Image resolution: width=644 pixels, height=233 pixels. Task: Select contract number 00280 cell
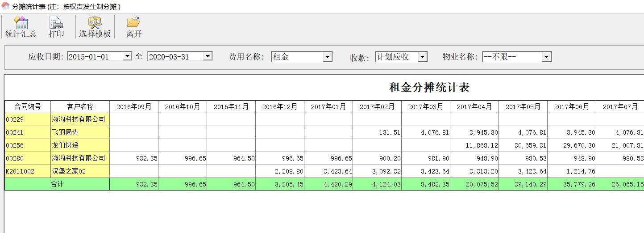pos(28,158)
